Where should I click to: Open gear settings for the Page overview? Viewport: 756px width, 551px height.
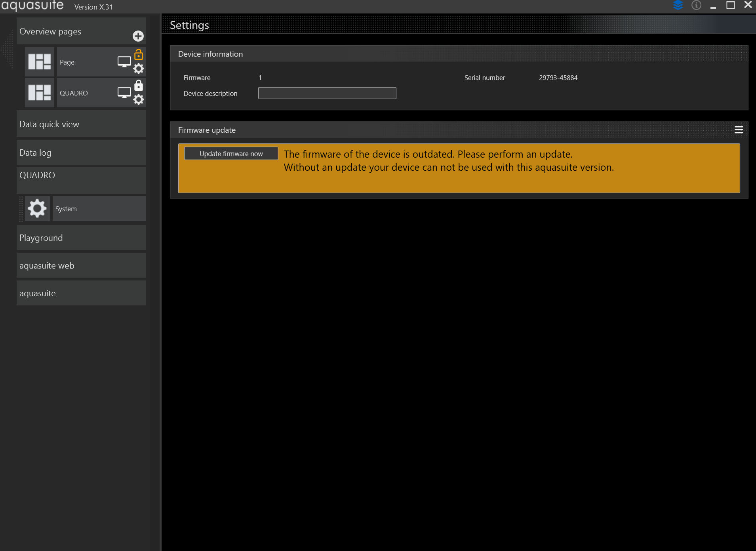pos(139,69)
